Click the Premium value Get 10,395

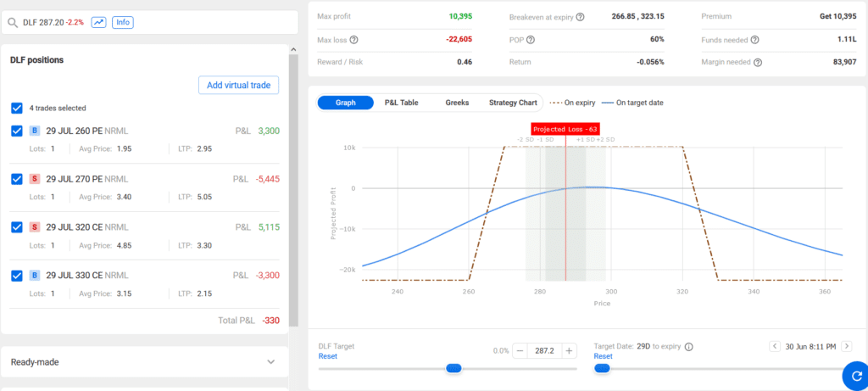point(838,17)
